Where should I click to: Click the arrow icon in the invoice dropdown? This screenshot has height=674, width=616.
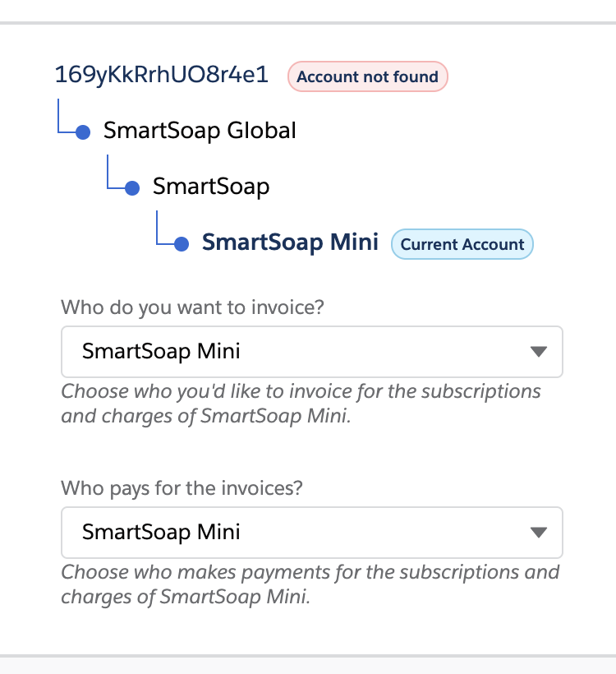(x=539, y=352)
